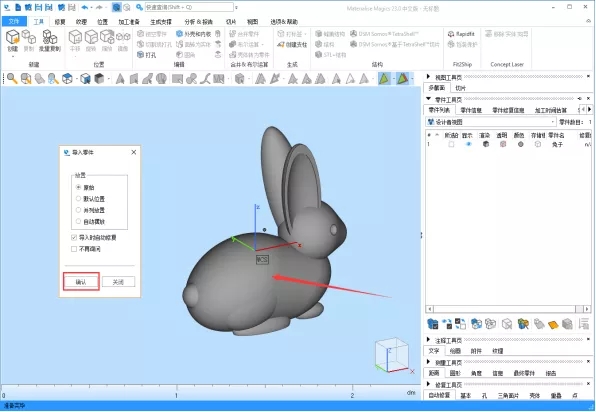
Task: Click the 关闭 button in import dialog
Action: click(118, 282)
